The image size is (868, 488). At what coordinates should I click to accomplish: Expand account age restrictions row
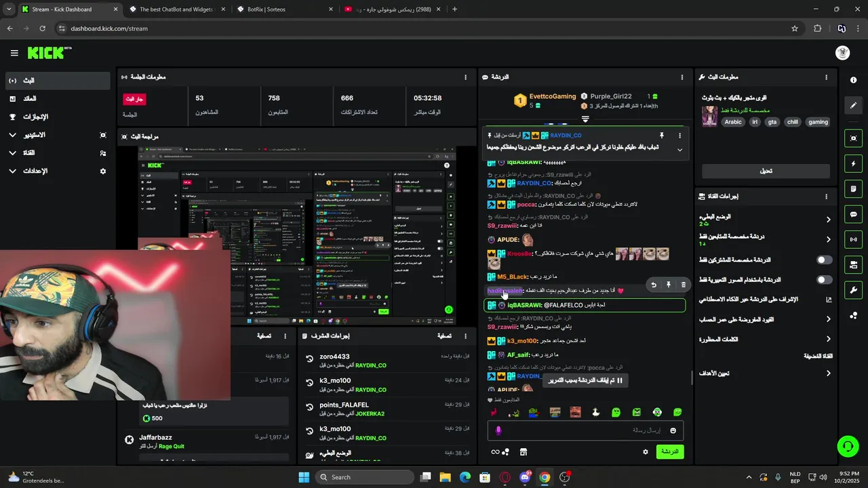(766, 319)
